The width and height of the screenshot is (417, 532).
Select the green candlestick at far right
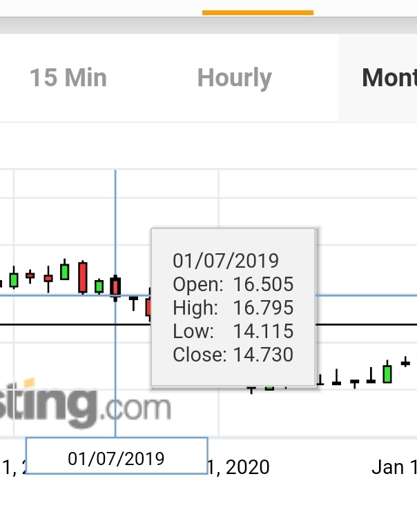387,373
